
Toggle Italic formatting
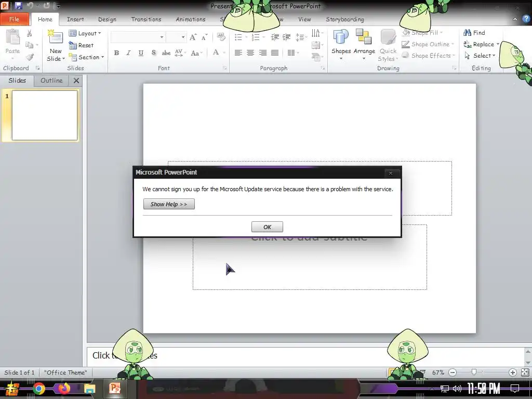point(129,52)
